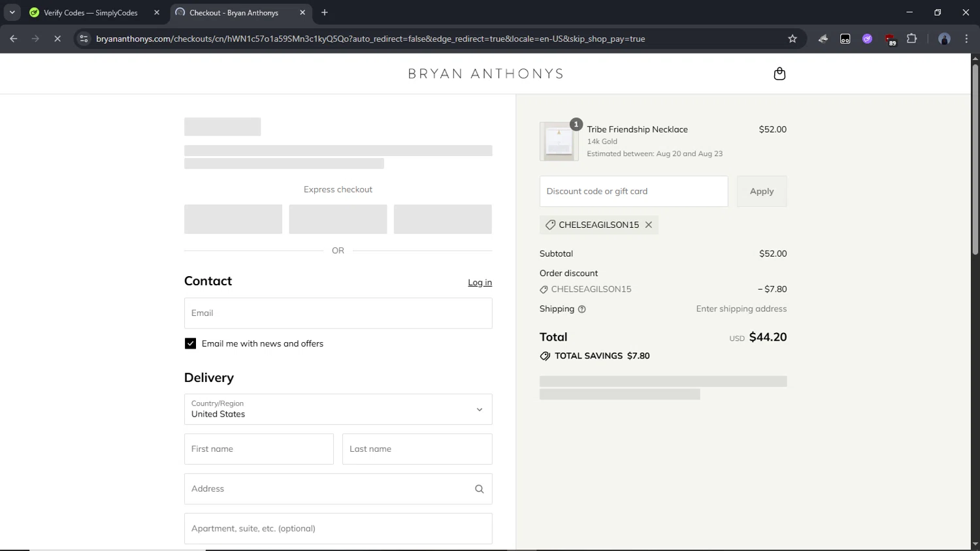Screen dimensions: 980x551
Task: Open the Chrome three-dot menu
Action: tap(966, 39)
